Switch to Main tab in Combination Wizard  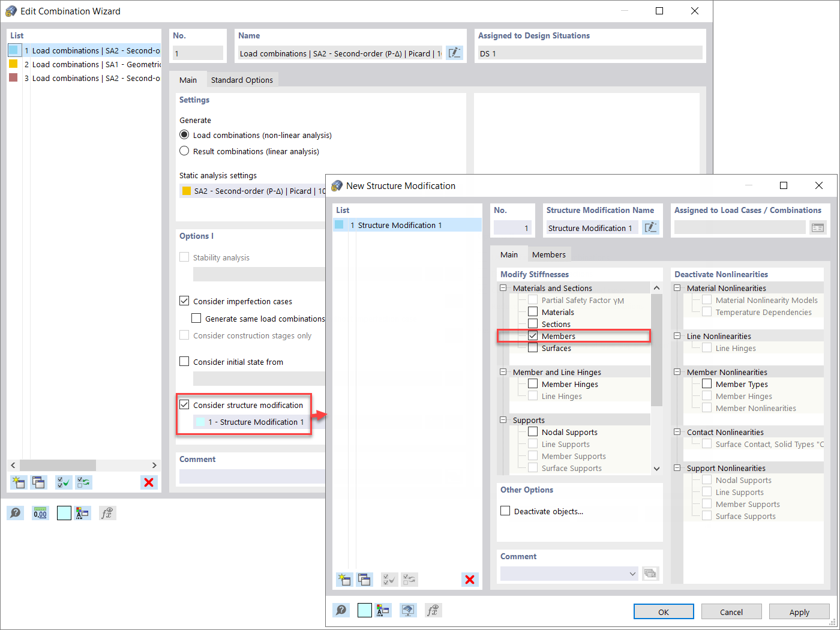tap(188, 80)
